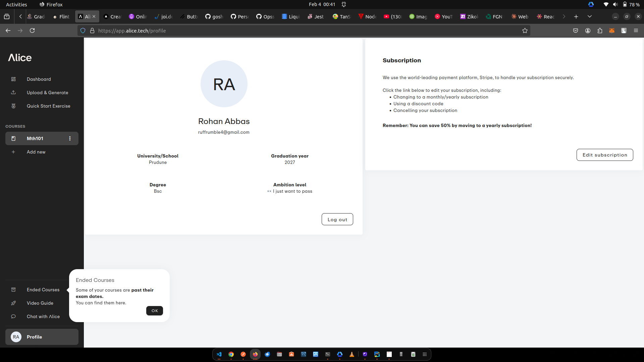The width and height of the screenshot is (644, 362).
Task: Click the Ended Courses archive icon
Action: pyautogui.click(x=13, y=290)
